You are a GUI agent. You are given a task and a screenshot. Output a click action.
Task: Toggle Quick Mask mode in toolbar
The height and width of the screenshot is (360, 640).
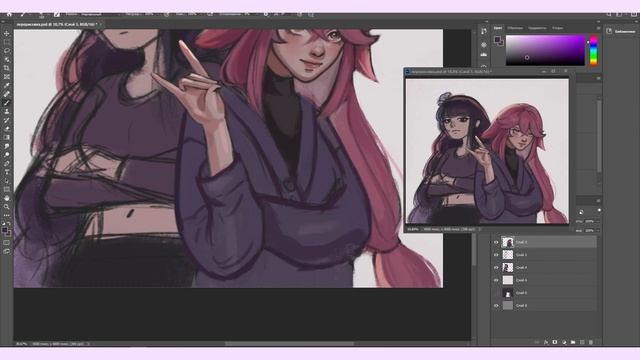(7, 242)
